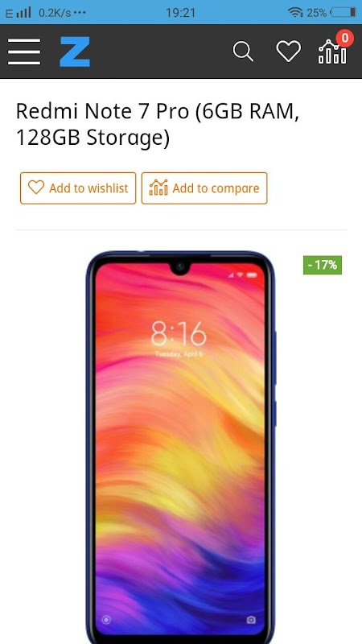This screenshot has height=644, width=362.
Task: Click the Add to compare button
Action: click(x=204, y=188)
